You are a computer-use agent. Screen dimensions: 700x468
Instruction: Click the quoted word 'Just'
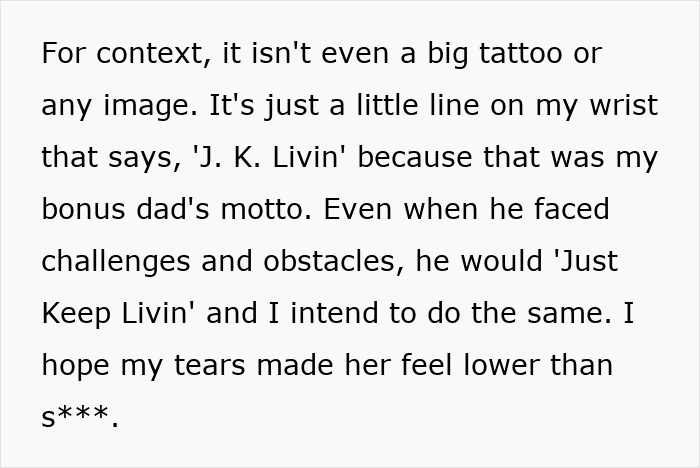586,261
